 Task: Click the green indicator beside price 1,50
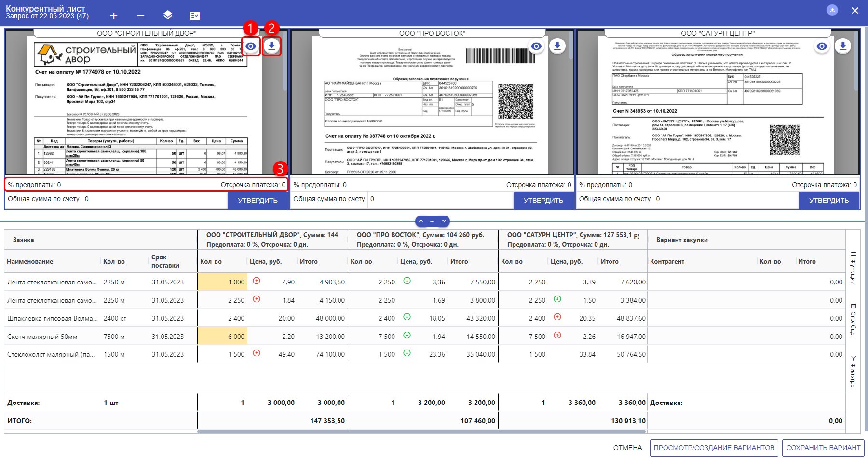pos(557,299)
